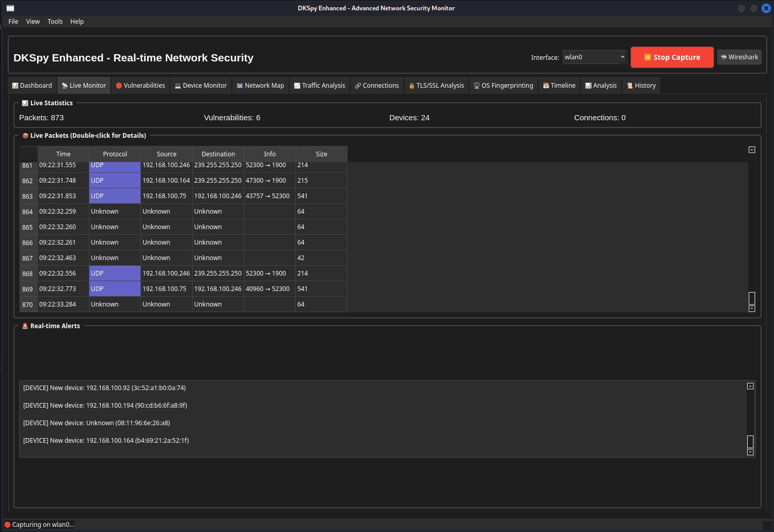Open the wlan0 interface dropdown

pyautogui.click(x=594, y=57)
